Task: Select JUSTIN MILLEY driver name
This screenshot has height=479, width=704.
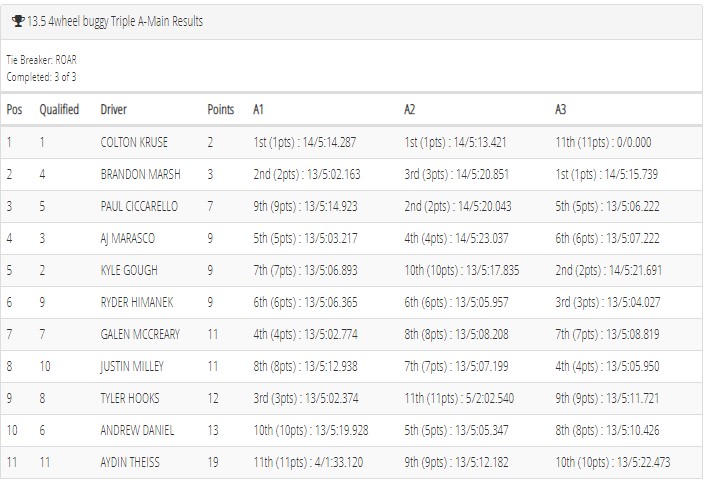Action: click(132, 367)
